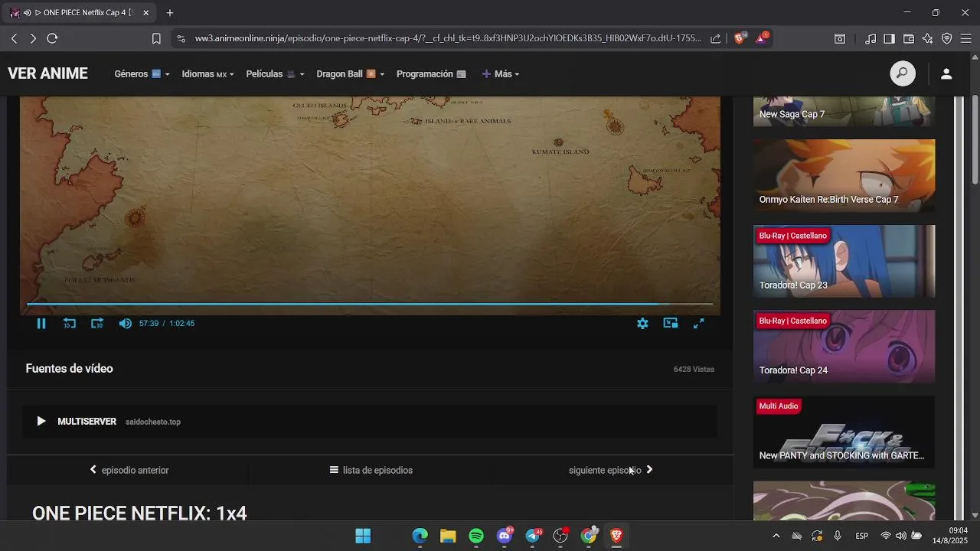The height and width of the screenshot is (551, 980).
Task: Click the address bar URL
Action: pos(448,38)
